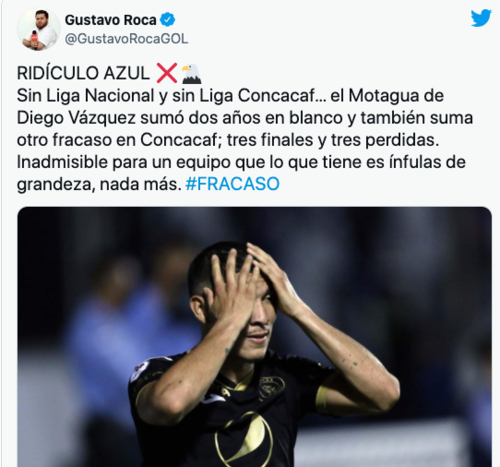Open the embedded photo of the player

[254, 337]
